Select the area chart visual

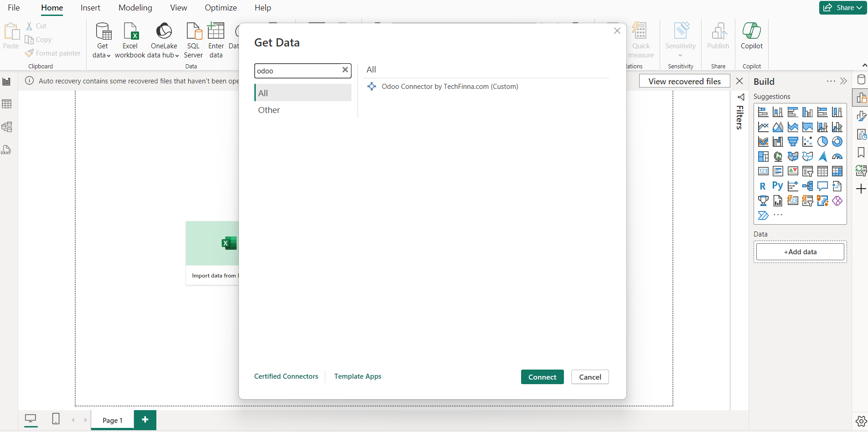tap(778, 127)
